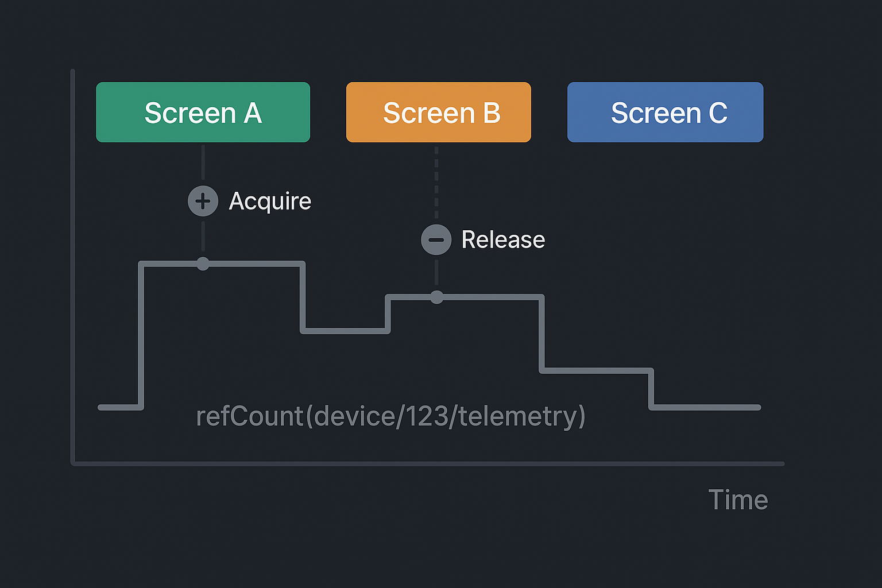Click the dip segment between the two plateaus

[x=346, y=331]
